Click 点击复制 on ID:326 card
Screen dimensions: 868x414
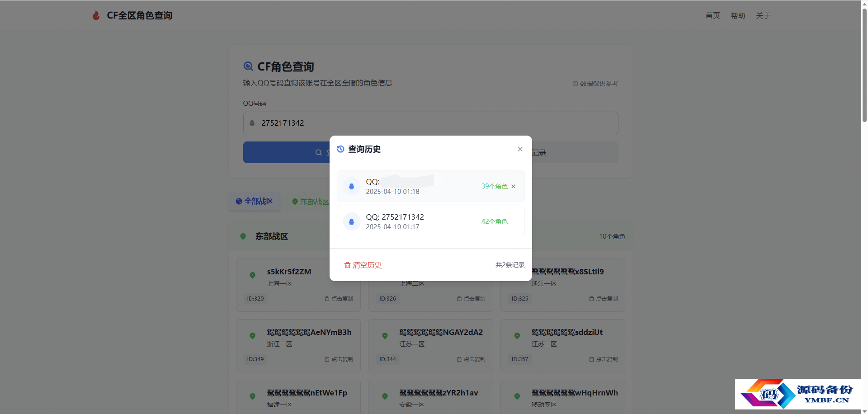coord(471,299)
